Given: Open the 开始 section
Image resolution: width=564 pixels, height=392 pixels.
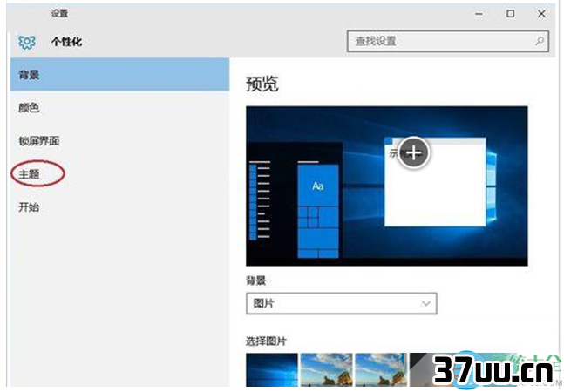Looking at the screenshot, I should [x=120, y=207].
